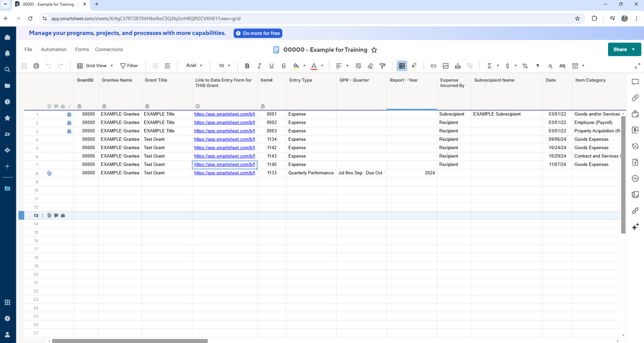
Task: Open the Automation menu
Action: (54, 49)
